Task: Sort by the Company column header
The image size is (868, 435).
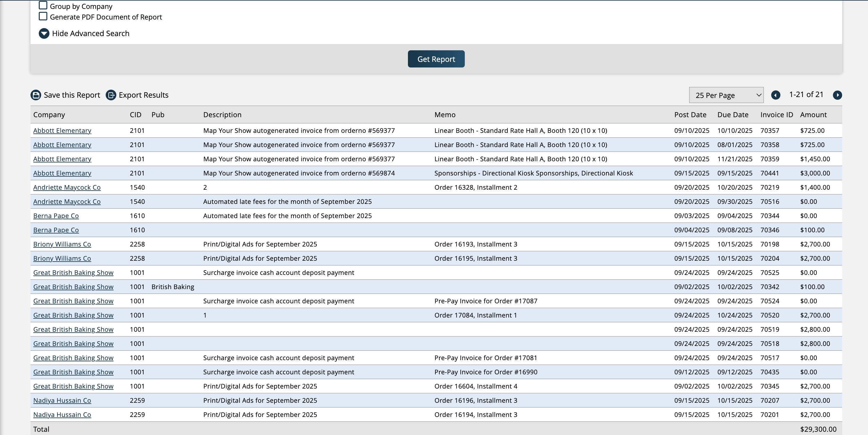Action: [x=49, y=115]
